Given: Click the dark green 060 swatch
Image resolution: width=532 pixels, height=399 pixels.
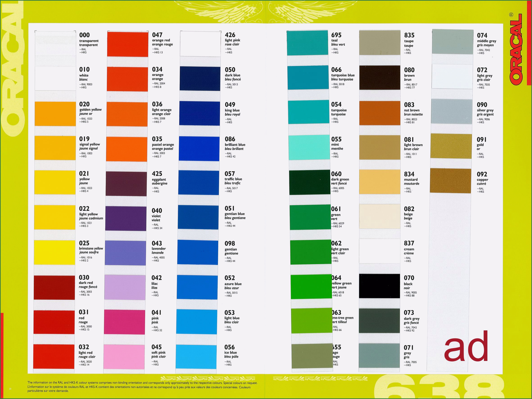Looking at the screenshot, I should coord(310,182).
